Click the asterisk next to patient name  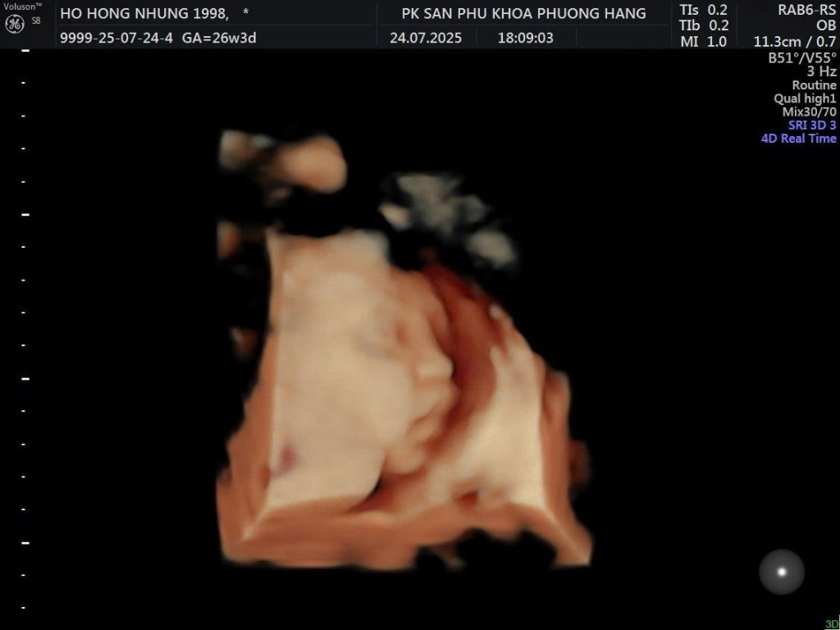point(245,13)
